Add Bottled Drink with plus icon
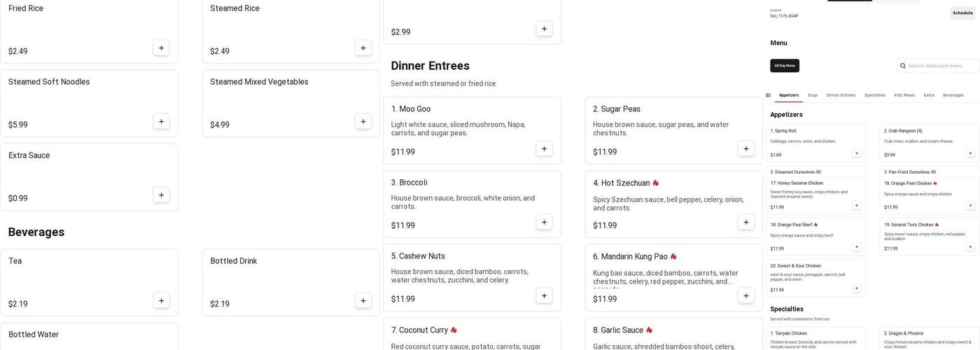This screenshot has width=980, height=350. [363, 301]
